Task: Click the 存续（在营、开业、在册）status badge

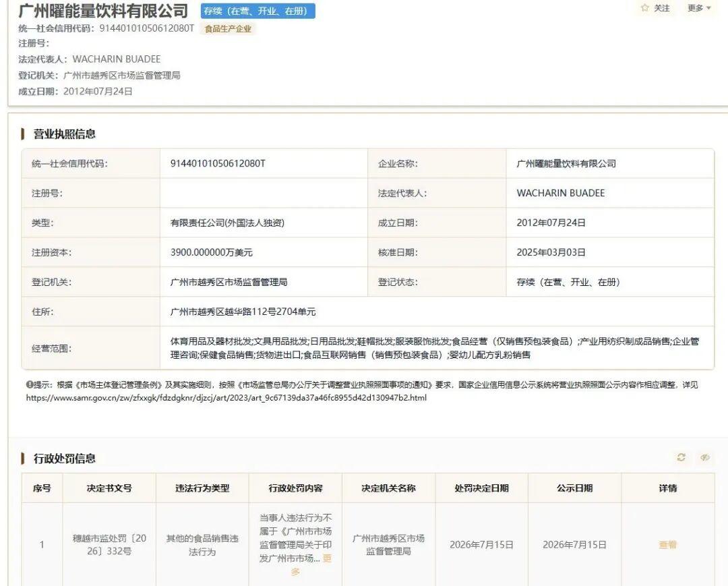Action: pyautogui.click(x=257, y=11)
